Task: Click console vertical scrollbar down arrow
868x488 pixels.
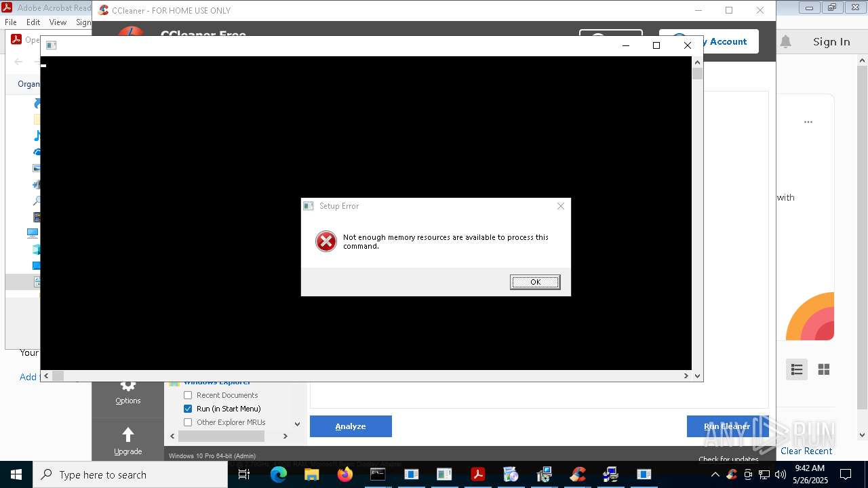Action: (697, 375)
